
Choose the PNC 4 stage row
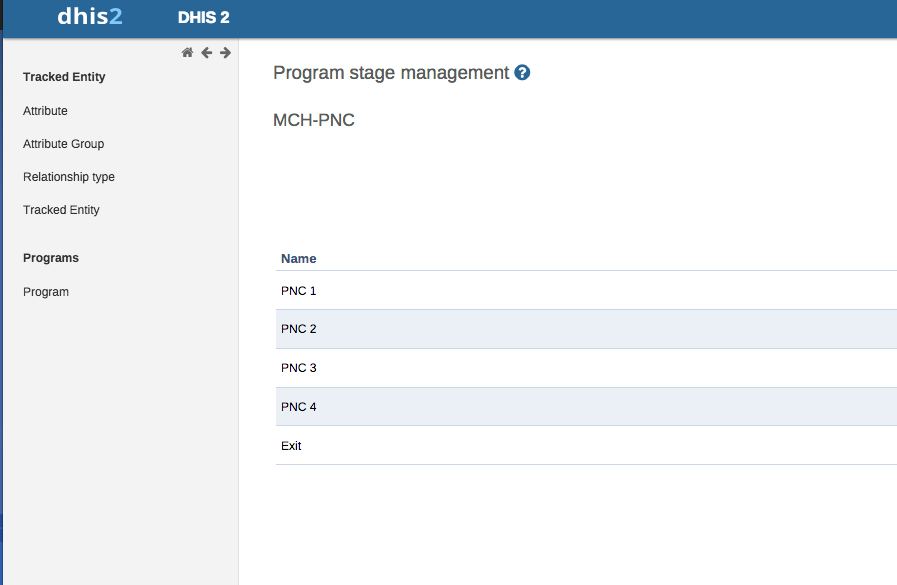[x=298, y=407]
